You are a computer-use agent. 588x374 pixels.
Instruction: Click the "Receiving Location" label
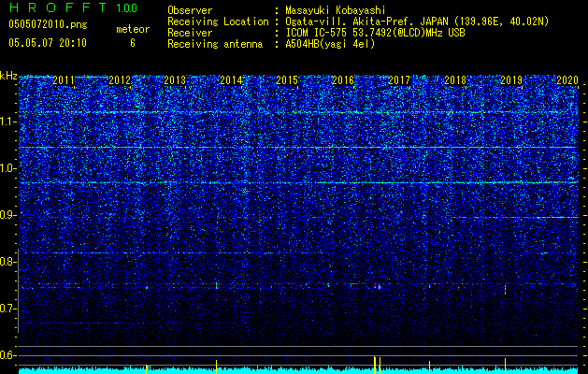[x=218, y=22]
